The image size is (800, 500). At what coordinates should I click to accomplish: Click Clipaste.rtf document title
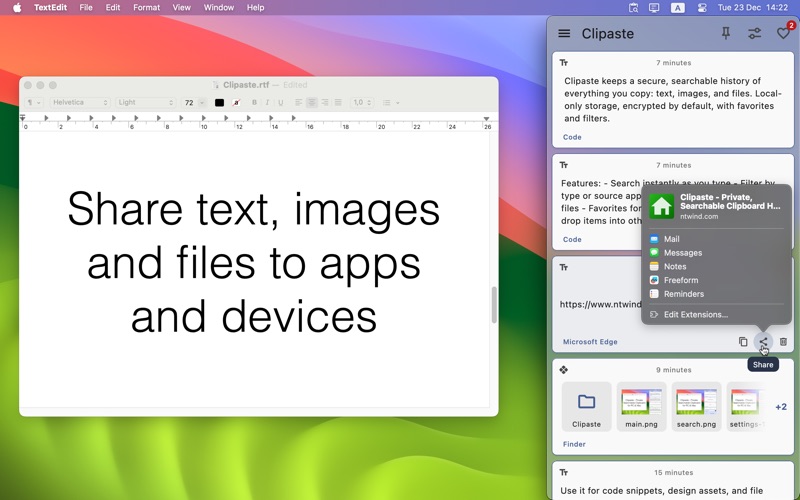pyautogui.click(x=246, y=85)
